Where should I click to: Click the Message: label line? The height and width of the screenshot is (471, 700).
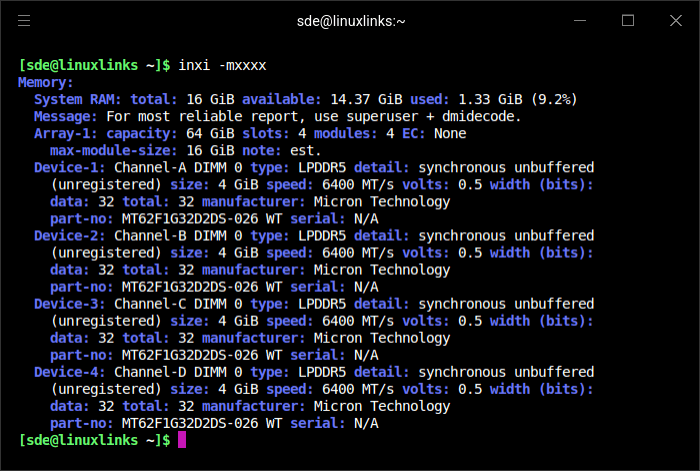click(x=66, y=116)
